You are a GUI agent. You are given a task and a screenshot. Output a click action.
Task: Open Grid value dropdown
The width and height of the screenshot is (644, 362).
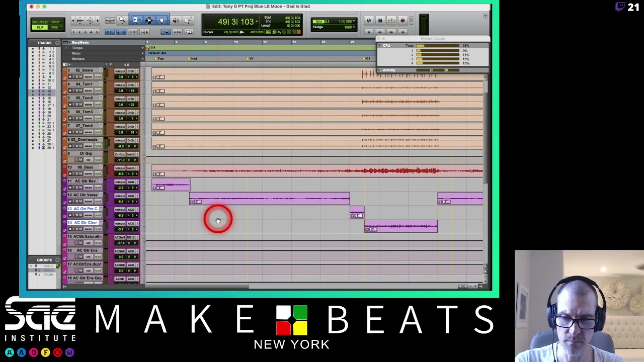354,21
